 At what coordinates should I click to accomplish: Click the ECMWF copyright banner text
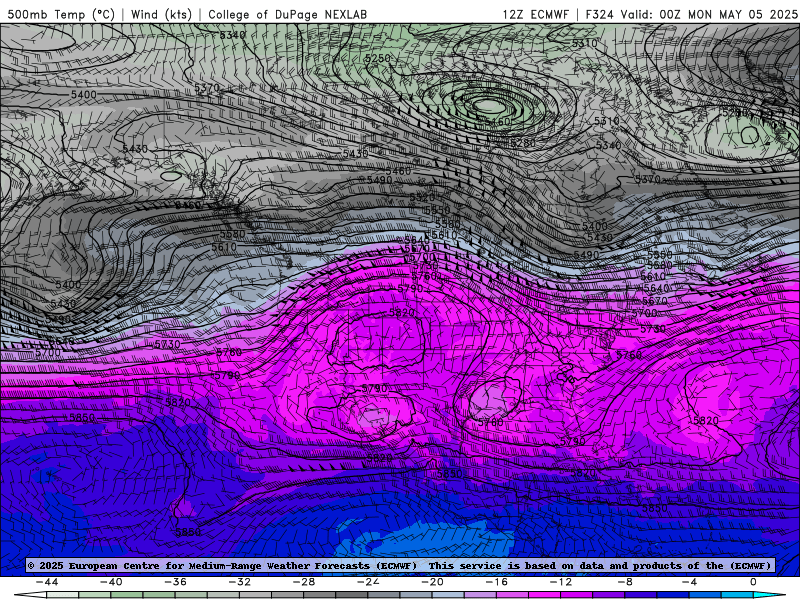click(x=399, y=565)
